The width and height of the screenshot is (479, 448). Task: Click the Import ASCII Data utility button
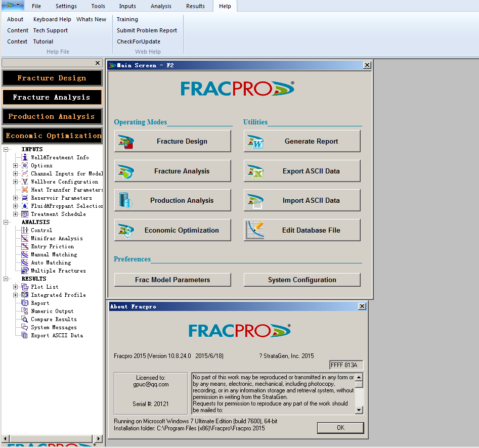302,200
